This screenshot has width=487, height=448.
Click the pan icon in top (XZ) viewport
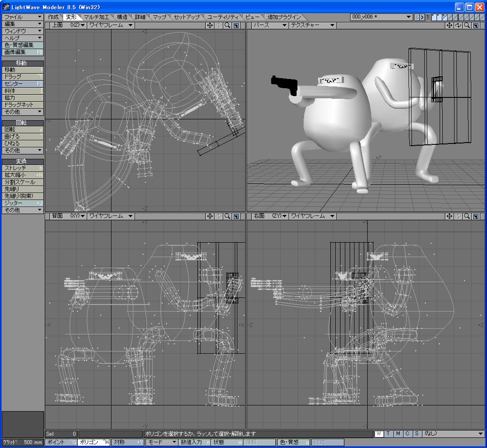pos(210,25)
